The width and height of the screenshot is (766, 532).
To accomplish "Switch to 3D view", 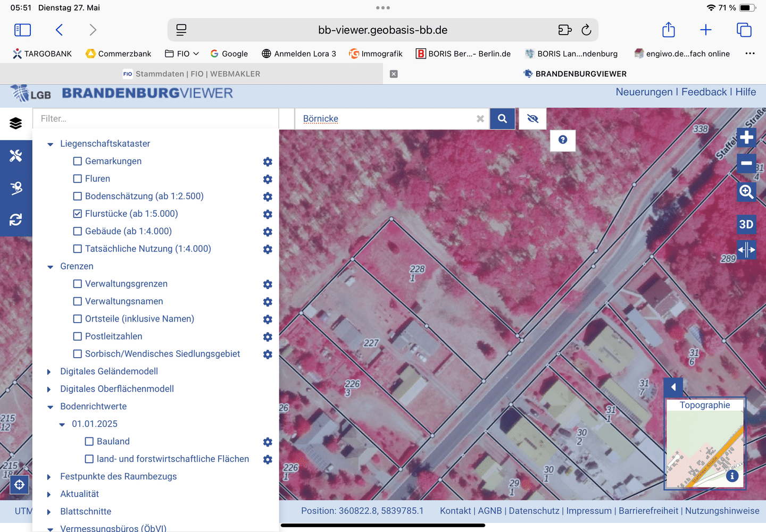I will 746,224.
